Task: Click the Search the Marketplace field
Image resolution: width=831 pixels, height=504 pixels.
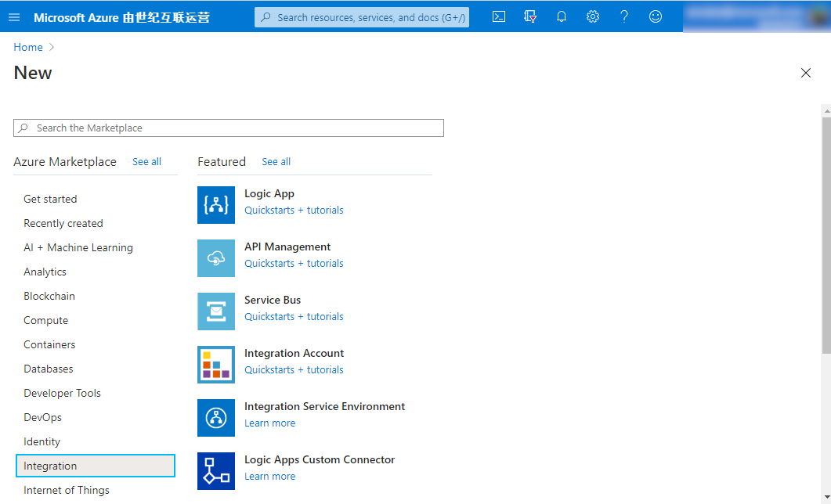Action: [x=229, y=128]
